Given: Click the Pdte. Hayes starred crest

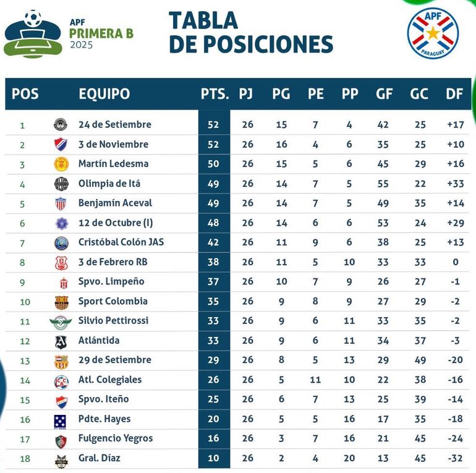Looking at the screenshot, I should pyautogui.click(x=61, y=420).
